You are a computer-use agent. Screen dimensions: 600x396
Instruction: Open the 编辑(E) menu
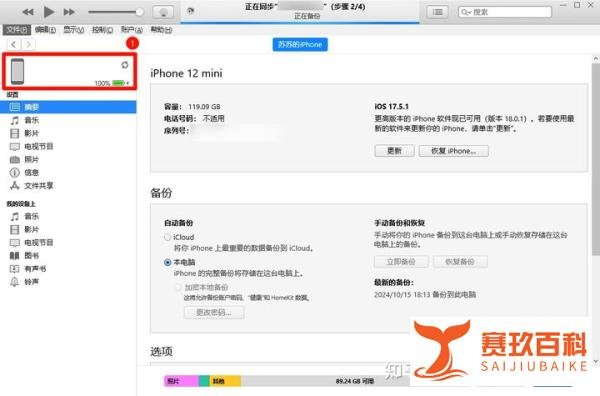tap(45, 29)
